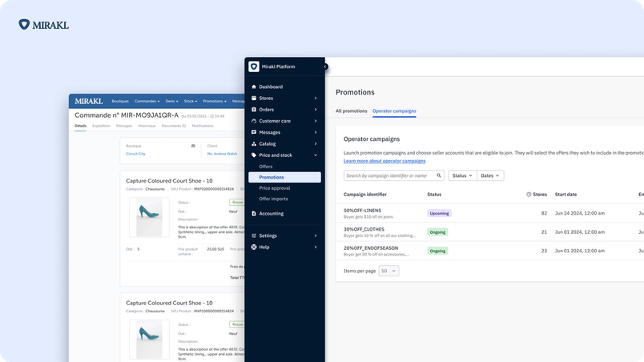Screen dimensions: 644x362
Task: Click the Ongoing badge for 20%OFF_ENDOFSEASON
Action: (437, 251)
